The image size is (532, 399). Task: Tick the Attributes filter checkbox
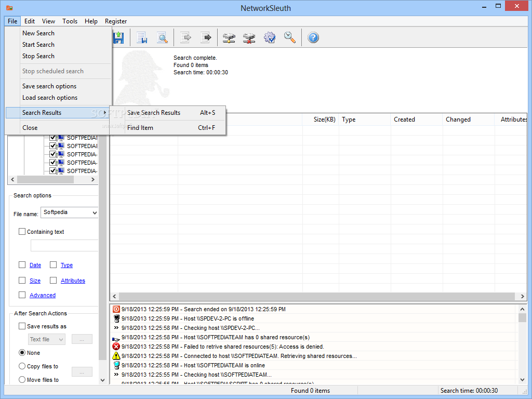point(54,280)
